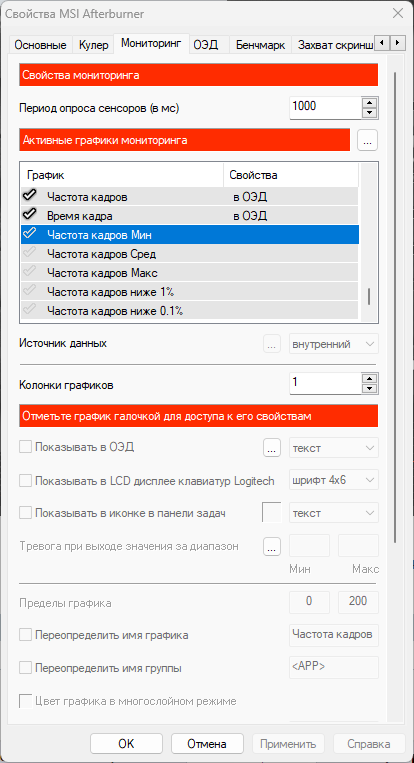
Task: Select the Частота кадров ниже 0.1% row
Action: [x=190, y=310]
